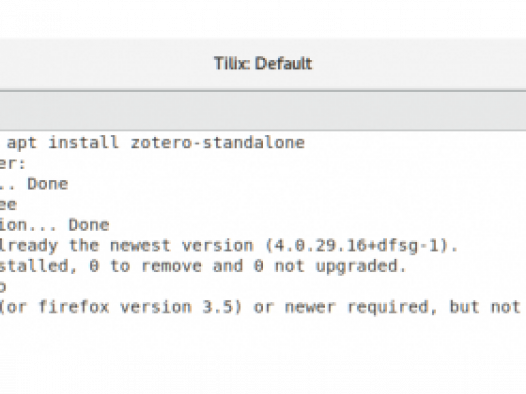
Task: Click the empty terminal area below the output
Action: point(263,355)
